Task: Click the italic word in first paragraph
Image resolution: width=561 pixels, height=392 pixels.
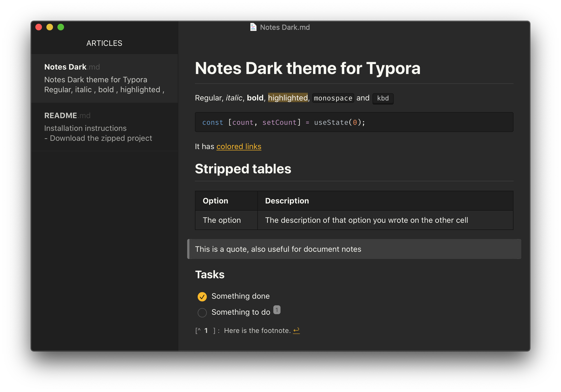Action: [x=234, y=98]
